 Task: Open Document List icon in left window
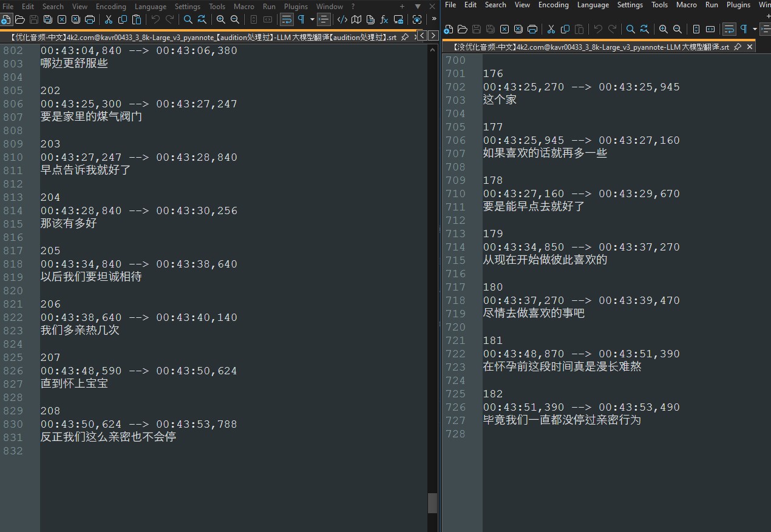pos(370,19)
